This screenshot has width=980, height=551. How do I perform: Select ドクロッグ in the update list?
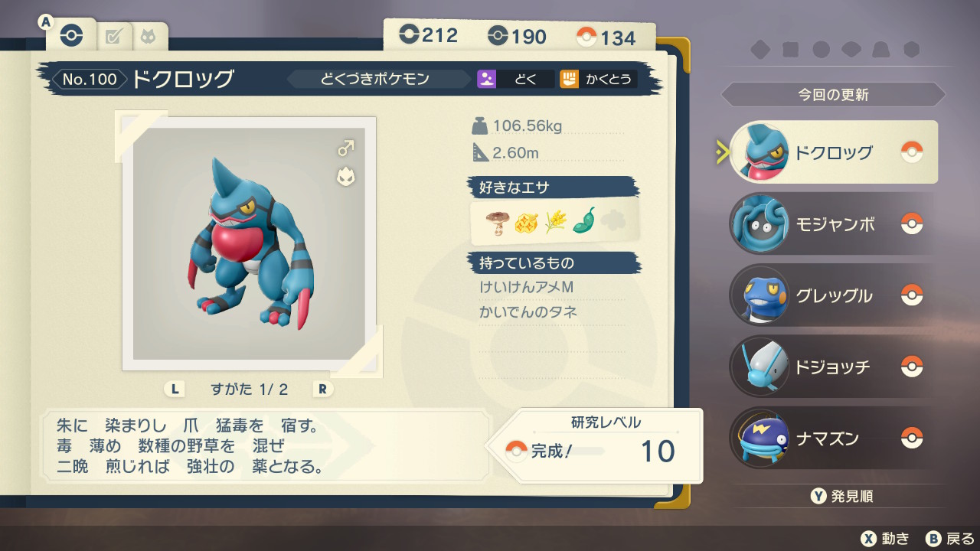click(833, 152)
